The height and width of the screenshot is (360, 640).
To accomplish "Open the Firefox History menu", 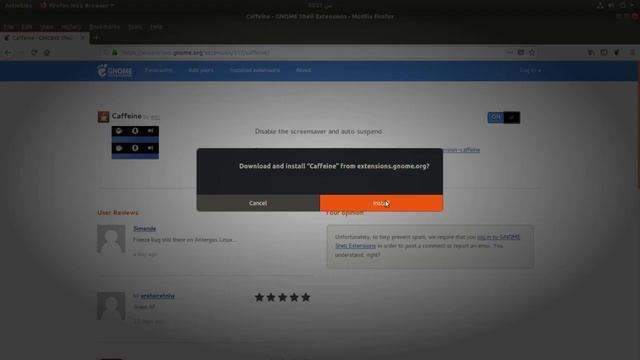I will click(x=71, y=27).
